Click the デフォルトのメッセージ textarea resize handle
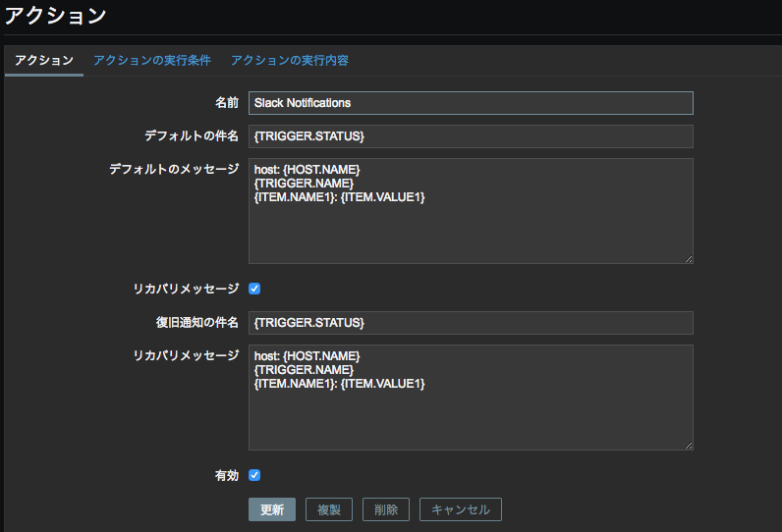The height and width of the screenshot is (532, 782). tap(688, 258)
